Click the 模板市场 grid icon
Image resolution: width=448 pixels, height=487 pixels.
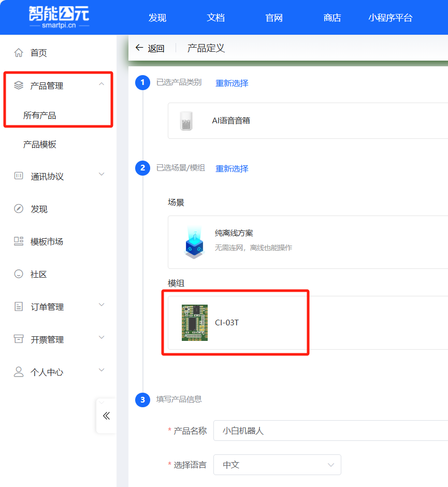click(19, 241)
